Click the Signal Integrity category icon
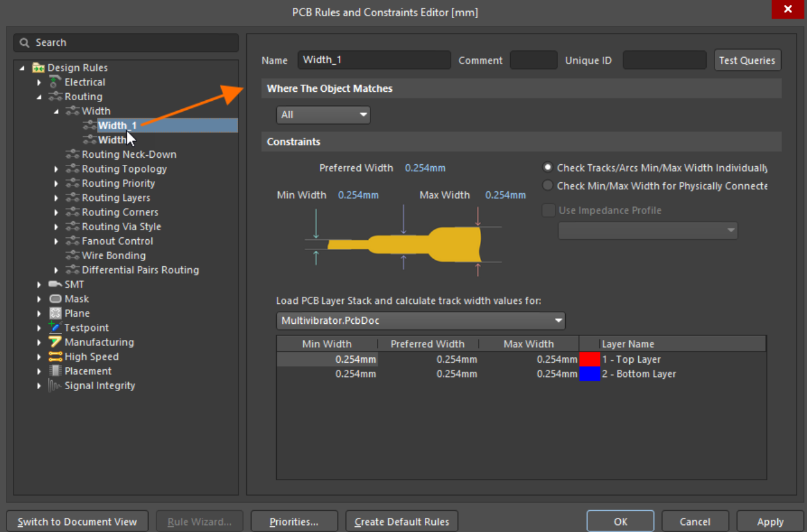807x532 pixels. (x=56, y=386)
